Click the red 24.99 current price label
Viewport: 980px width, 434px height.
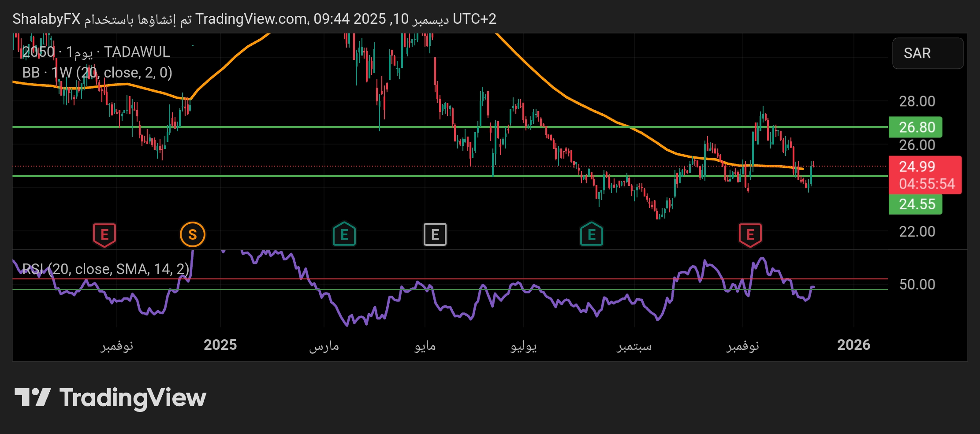917,167
